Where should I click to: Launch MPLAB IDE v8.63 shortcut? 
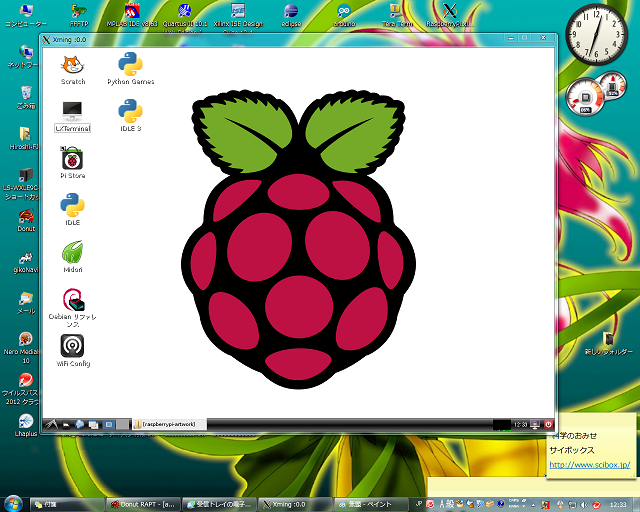tap(132, 16)
